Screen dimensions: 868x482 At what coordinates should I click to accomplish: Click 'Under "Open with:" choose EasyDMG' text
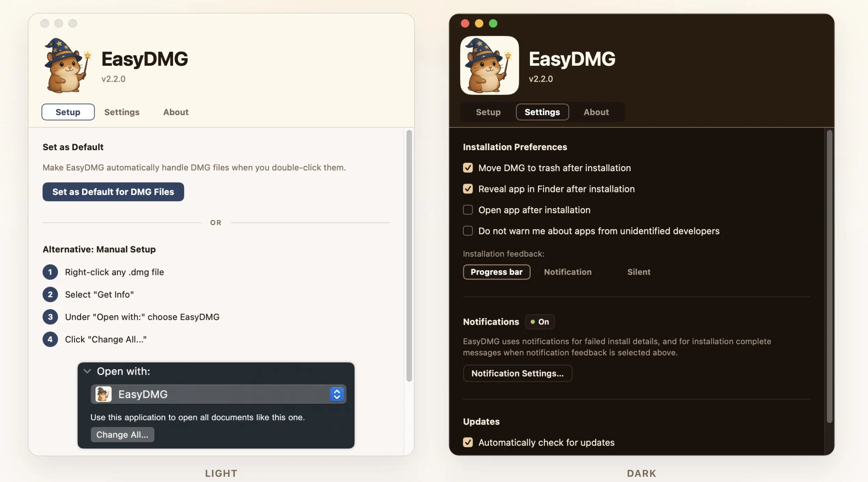coord(142,317)
